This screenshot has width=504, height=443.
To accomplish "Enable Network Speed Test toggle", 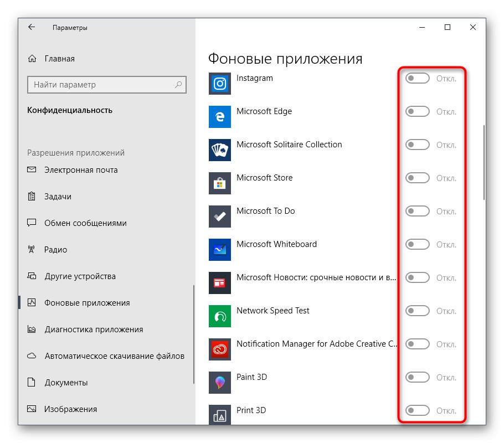I will (417, 311).
